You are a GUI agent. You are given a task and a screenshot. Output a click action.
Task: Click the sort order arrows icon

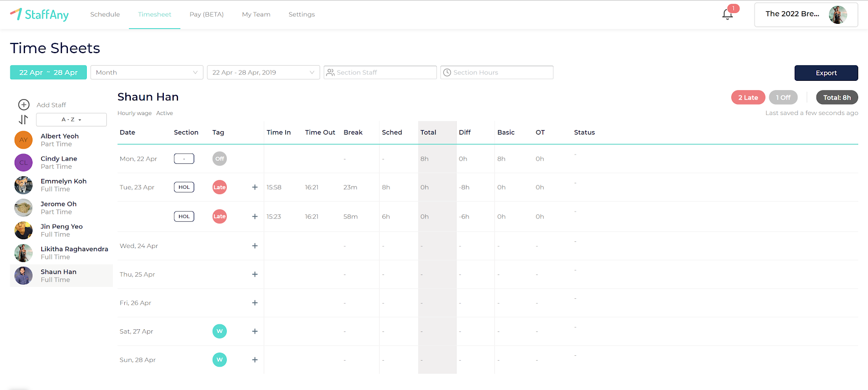(x=23, y=119)
